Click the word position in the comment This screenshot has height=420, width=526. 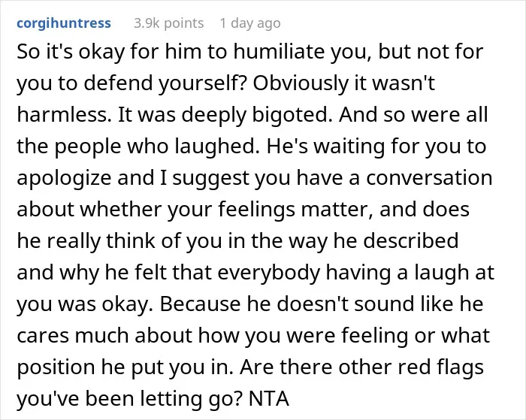pyautogui.click(x=56, y=367)
